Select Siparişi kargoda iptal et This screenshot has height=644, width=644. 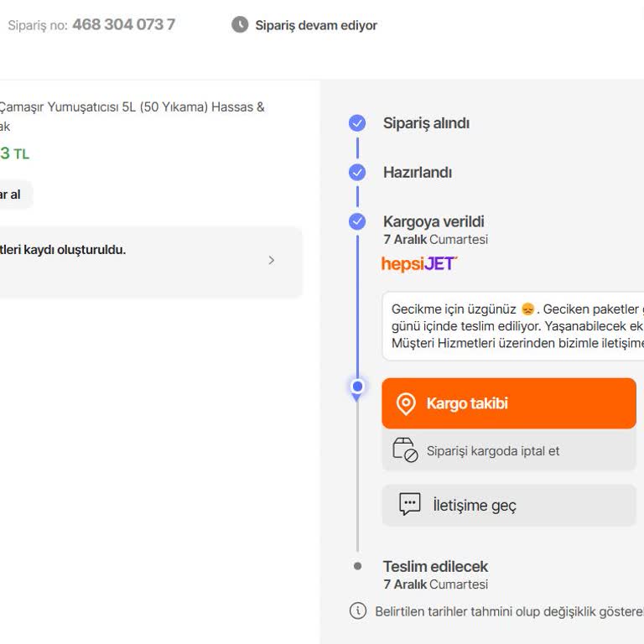[509, 450]
